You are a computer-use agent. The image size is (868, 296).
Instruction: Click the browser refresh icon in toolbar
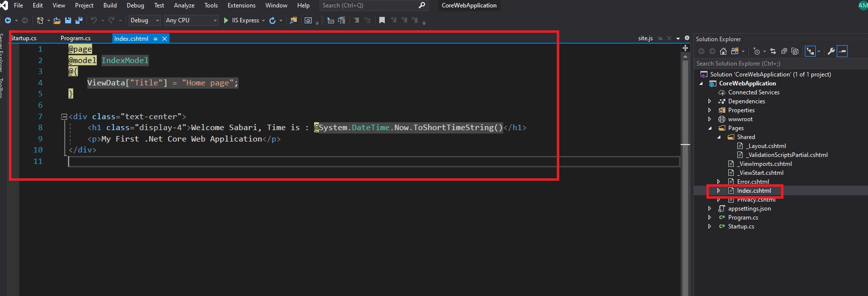pyautogui.click(x=272, y=20)
